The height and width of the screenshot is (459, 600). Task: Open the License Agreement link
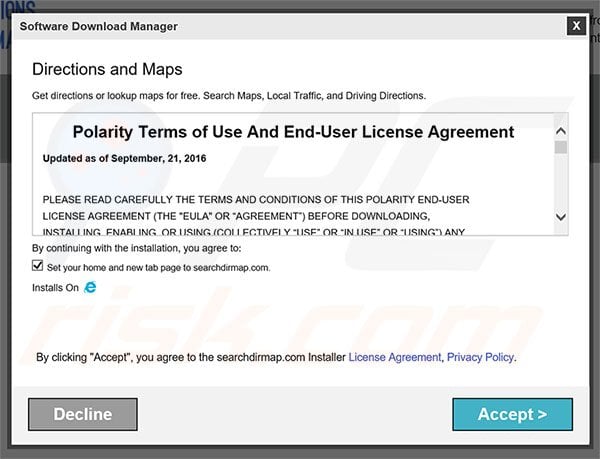pos(395,357)
